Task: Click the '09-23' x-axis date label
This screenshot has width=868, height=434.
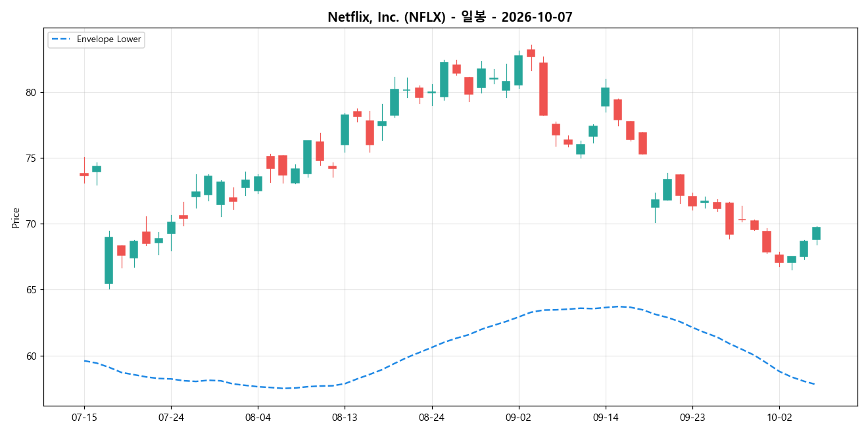Action: [x=692, y=417]
